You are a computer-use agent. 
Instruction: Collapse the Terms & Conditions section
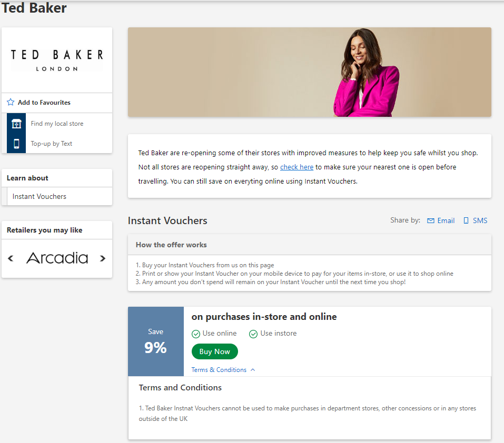pyautogui.click(x=223, y=370)
